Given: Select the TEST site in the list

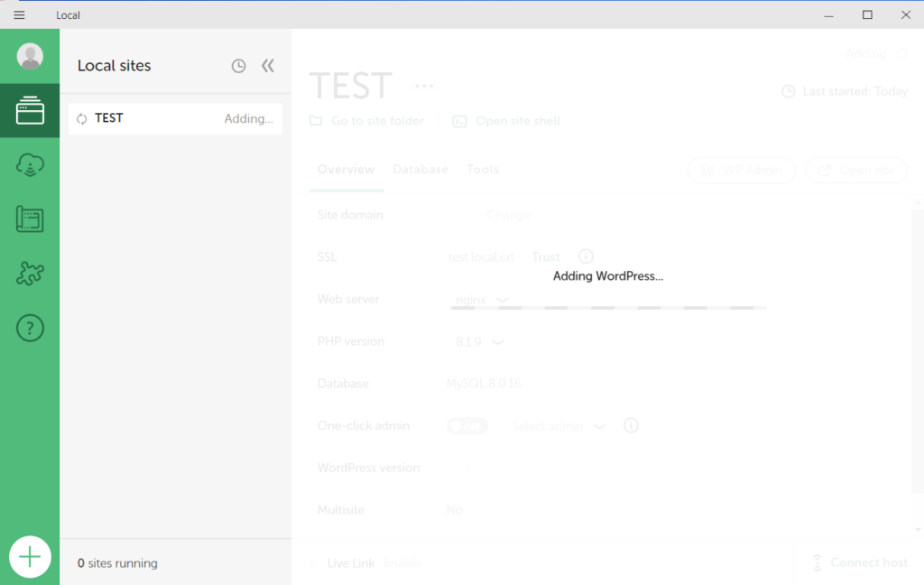Looking at the screenshot, I should 175,118.
